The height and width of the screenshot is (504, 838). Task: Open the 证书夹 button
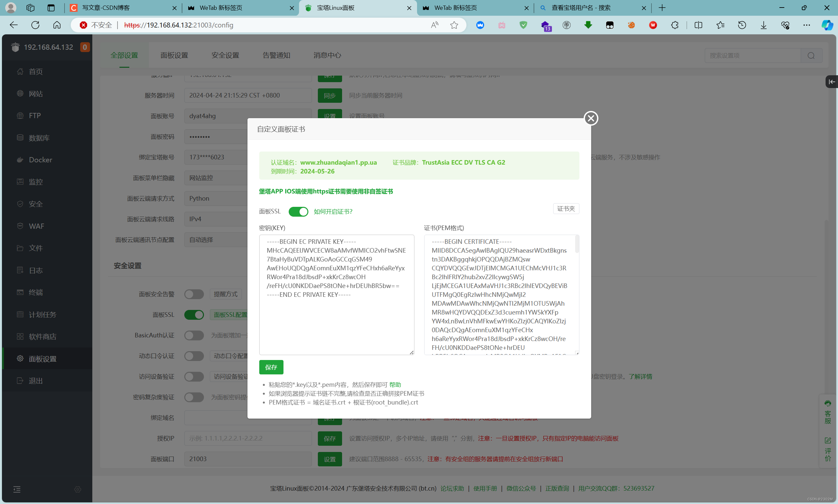click(566, 208)
